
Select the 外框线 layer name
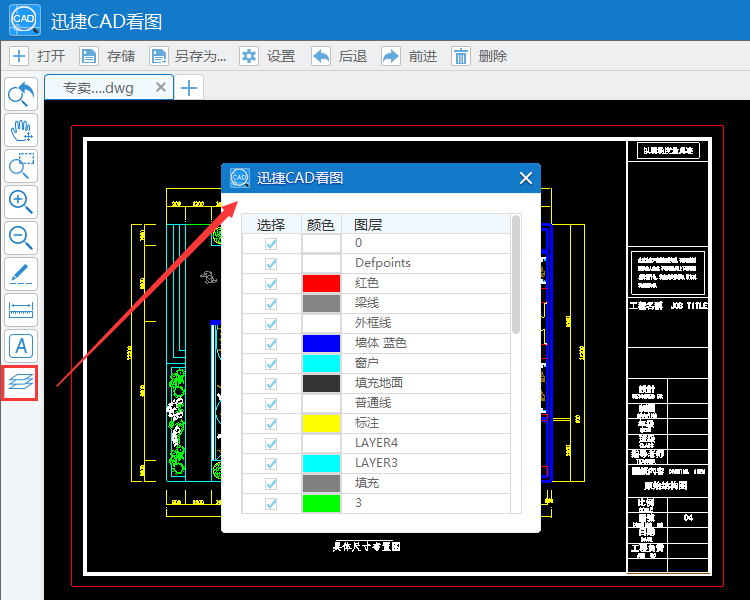pos(373,323)
